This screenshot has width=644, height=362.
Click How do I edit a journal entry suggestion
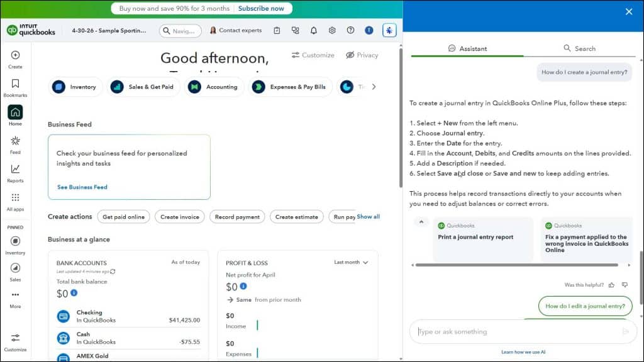tap(585, 306)
